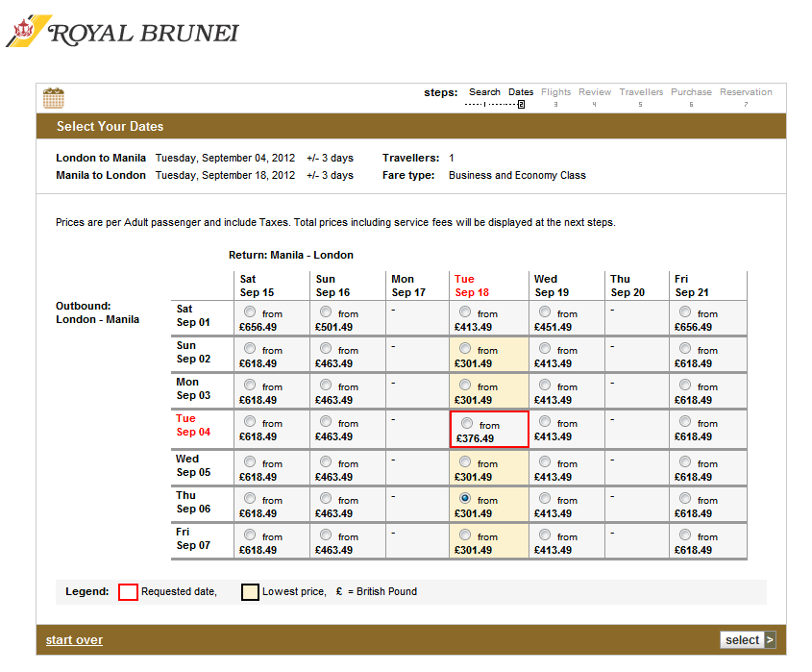
Task: Click the Reservation step
Action: [746, 92]
